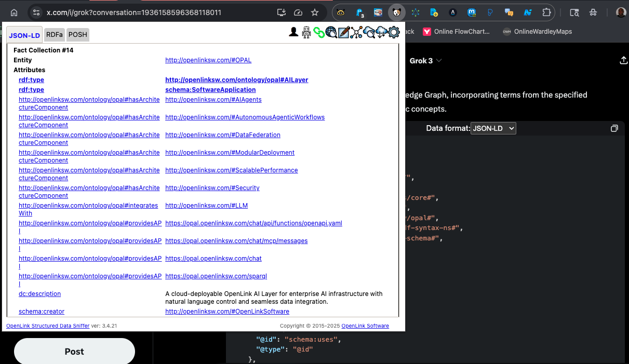Click the dc:description property link
Viewport: 629px width, 364px height.
pyautogui.click(x=39, y=294)
